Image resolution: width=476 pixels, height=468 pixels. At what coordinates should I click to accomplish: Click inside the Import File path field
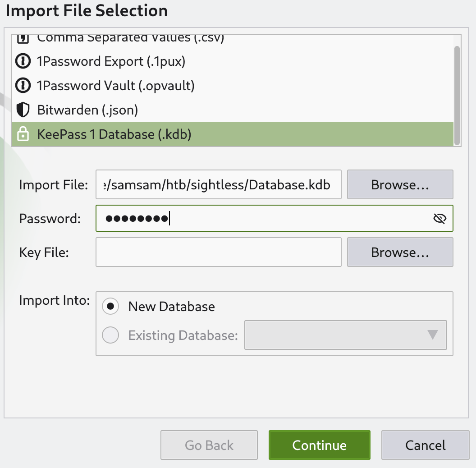218,184
